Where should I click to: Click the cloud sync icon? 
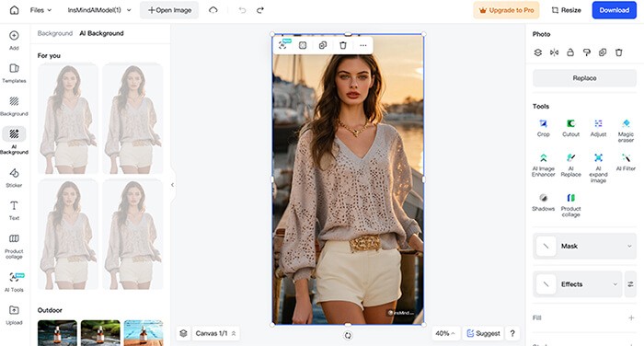coord(213,10)
